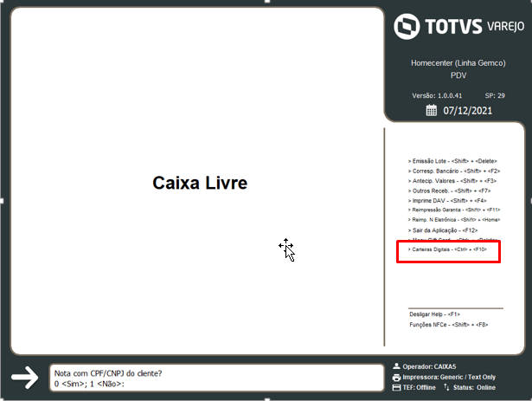Click the SP: 29 label
532x401 pixels.
495,96
